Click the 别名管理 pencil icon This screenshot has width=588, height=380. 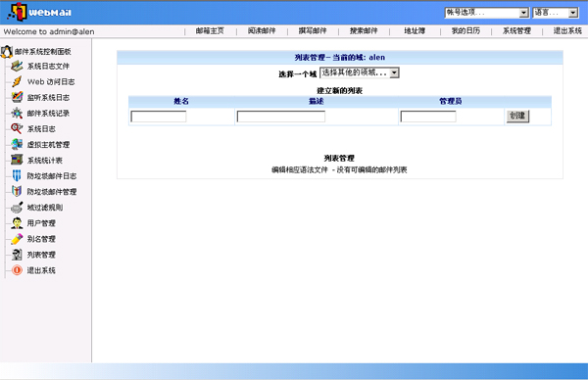17,239
